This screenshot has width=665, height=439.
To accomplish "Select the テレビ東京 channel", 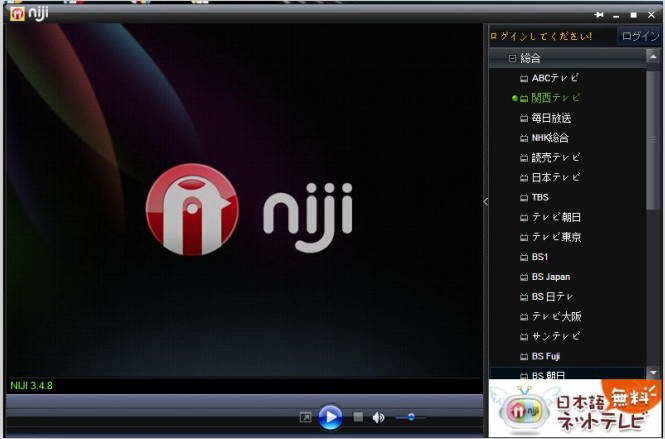I will click(x=555, y=238).
